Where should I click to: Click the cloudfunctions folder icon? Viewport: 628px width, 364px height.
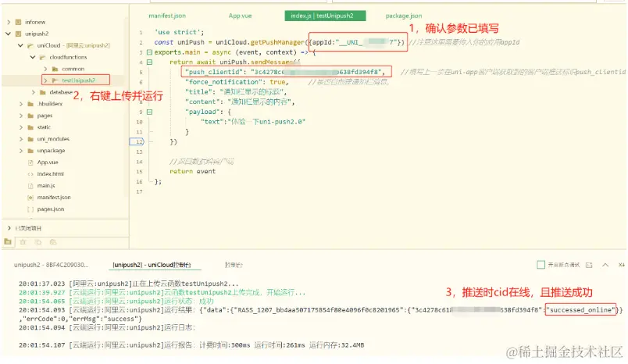pos(42,57)
